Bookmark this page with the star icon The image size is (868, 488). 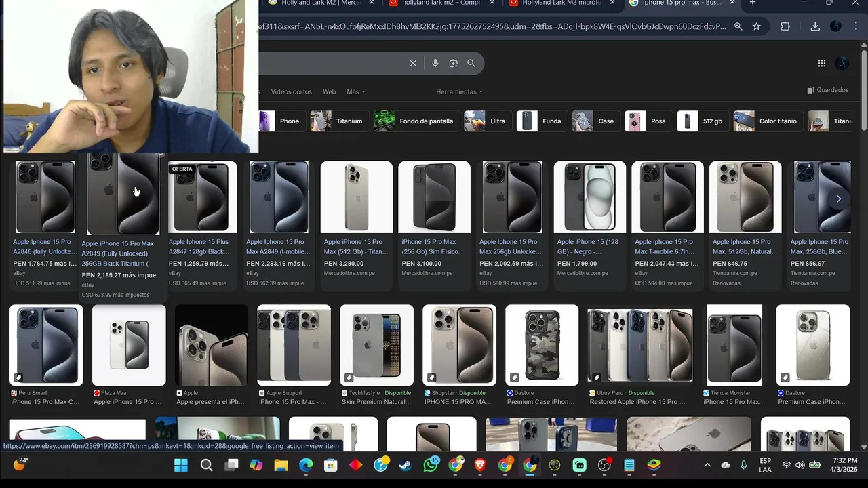point(756,26)
